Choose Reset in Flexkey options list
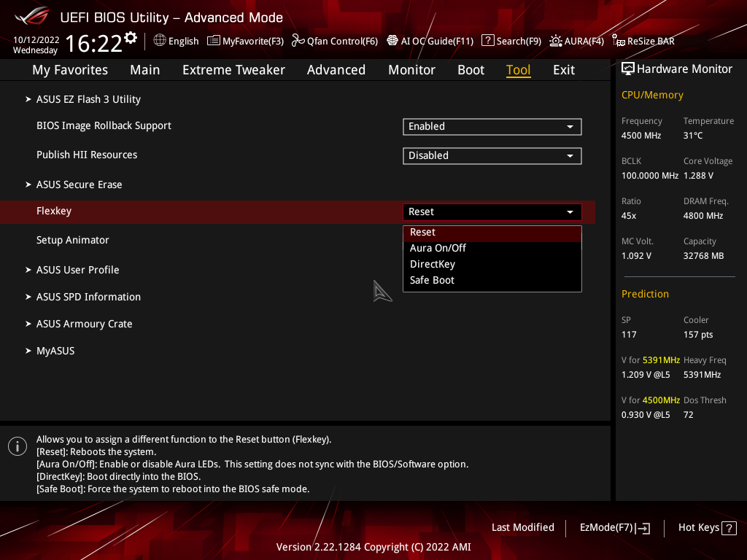Screen dimensions: 747x560 [492, 233]
